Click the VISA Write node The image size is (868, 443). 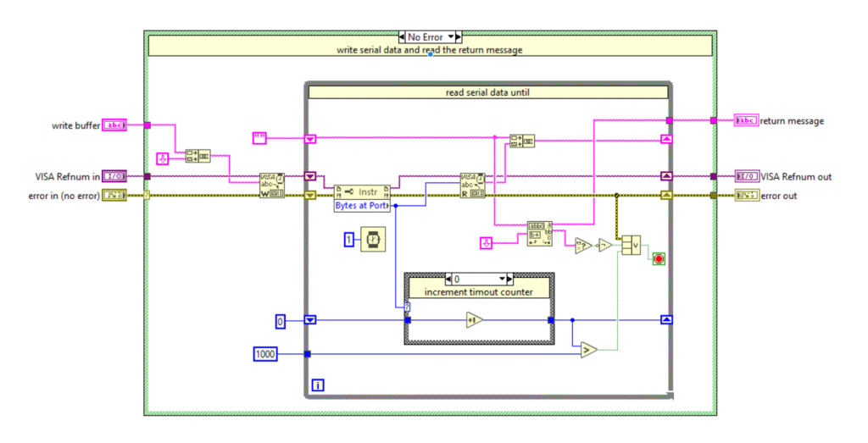[272, 186]
